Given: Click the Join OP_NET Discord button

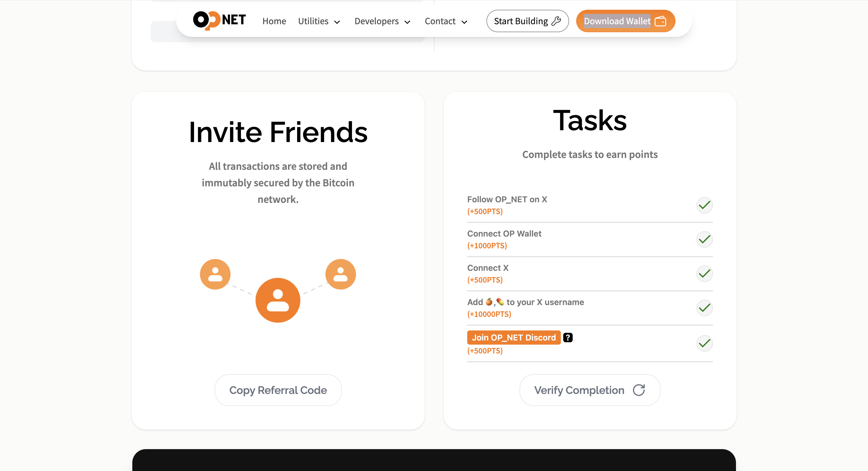Looking at the screenshot, I should pyautogui.click(x=514, y=337).
